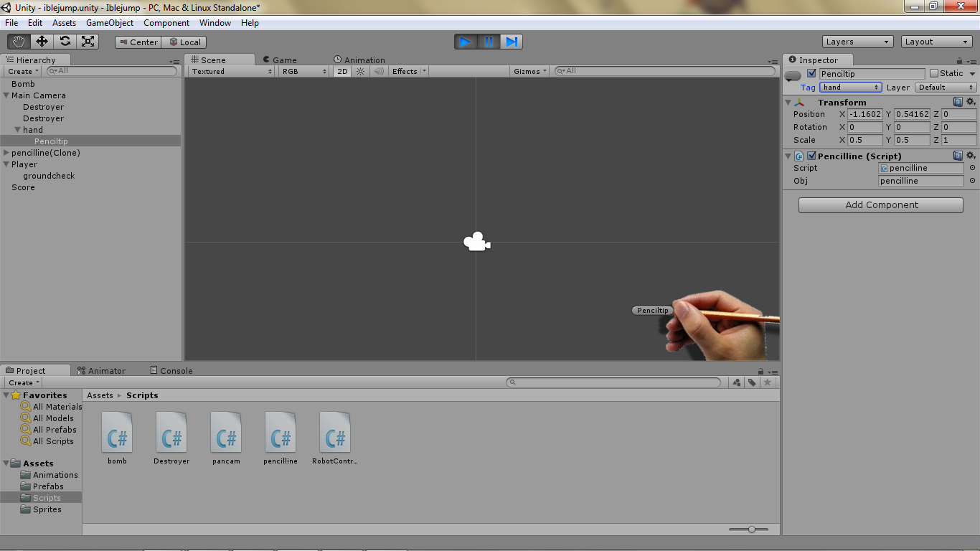Search by type icon in Project
The image size is (980, 551).
pyautogui.click(x=736, y=382)
